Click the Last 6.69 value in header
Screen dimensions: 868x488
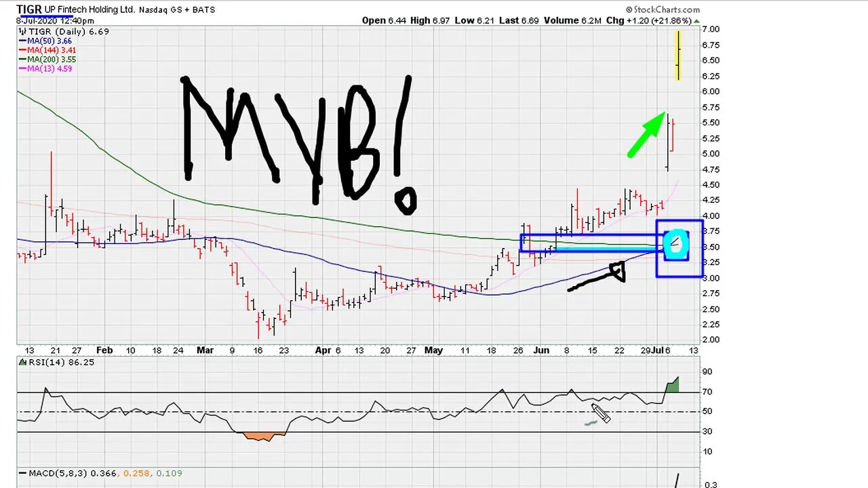tap(519, 20)
